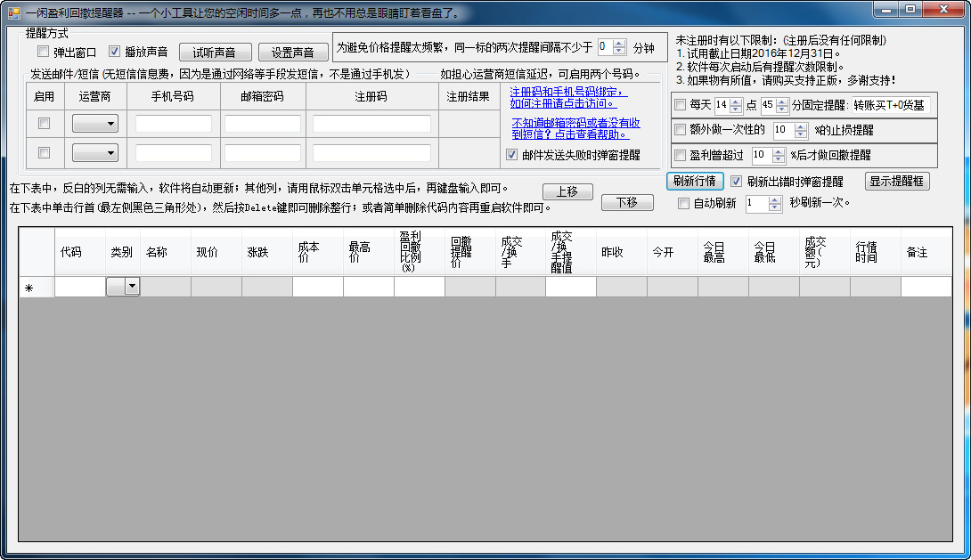取消勾选"播放声音"
971x560 pixels.
(x=114, y=51)
